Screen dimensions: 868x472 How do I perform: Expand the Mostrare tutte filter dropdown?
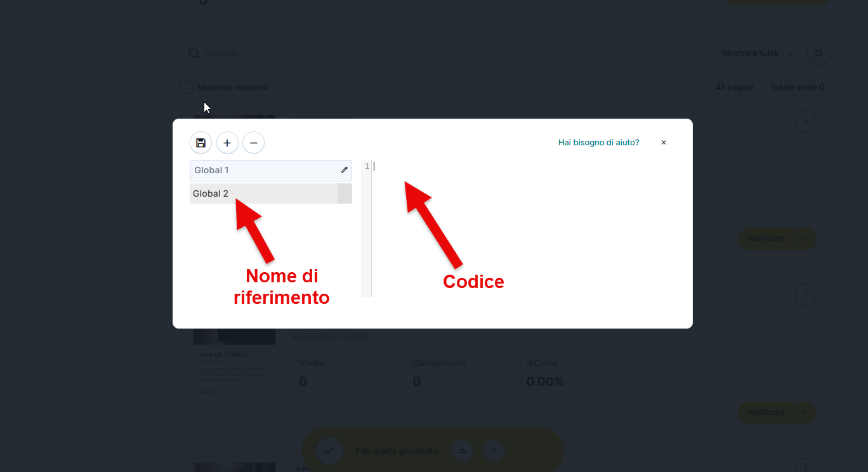[758, 53]
